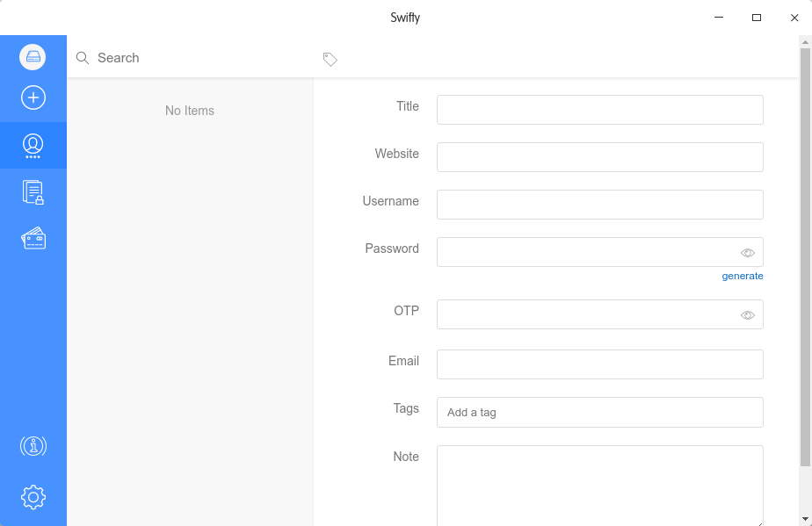Open the Secure Notes section
The image size is (812, 526).
33,192
